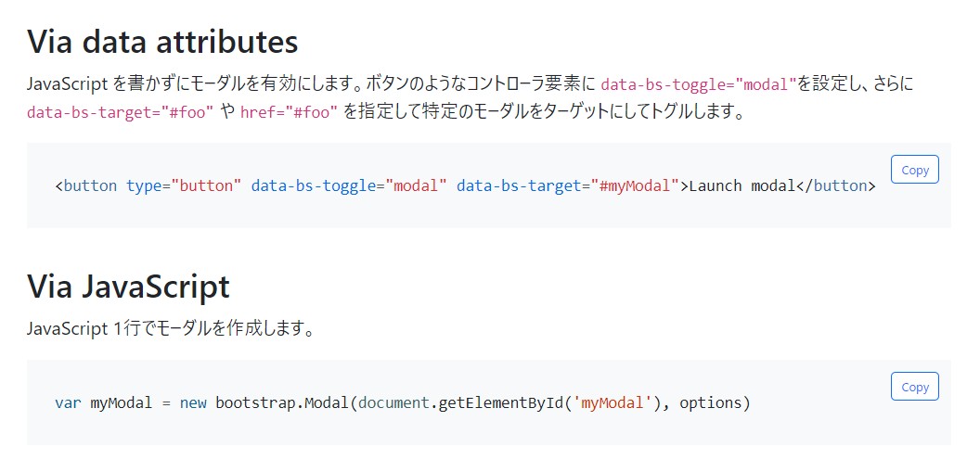The image size is (980, 472).
Task: Click the "Via data attributes" heading
Action: [162, 43]
